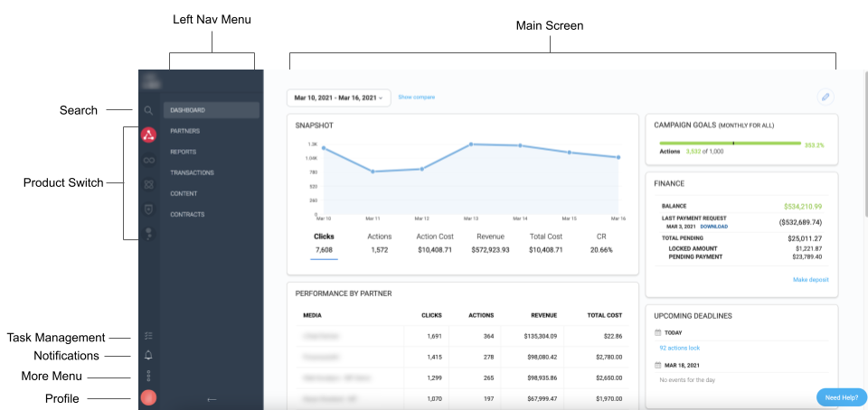868x410 pixels.
Task: Download the last payment request
Action: [x=713, y=227]
